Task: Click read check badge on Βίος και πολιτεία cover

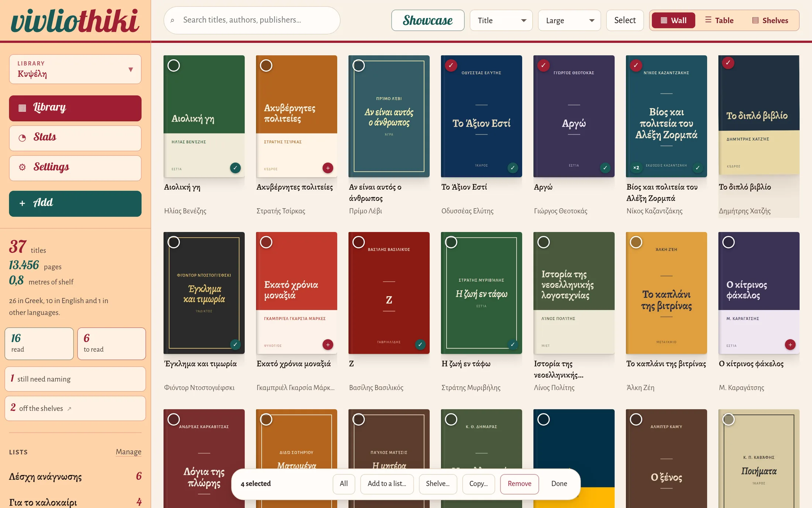Action: [698, 168]
